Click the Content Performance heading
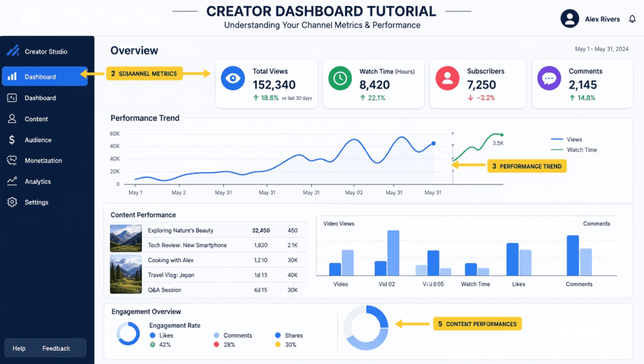Image resolution: width=644 pixels, height=364 pixels. click(x=143, y=215)
